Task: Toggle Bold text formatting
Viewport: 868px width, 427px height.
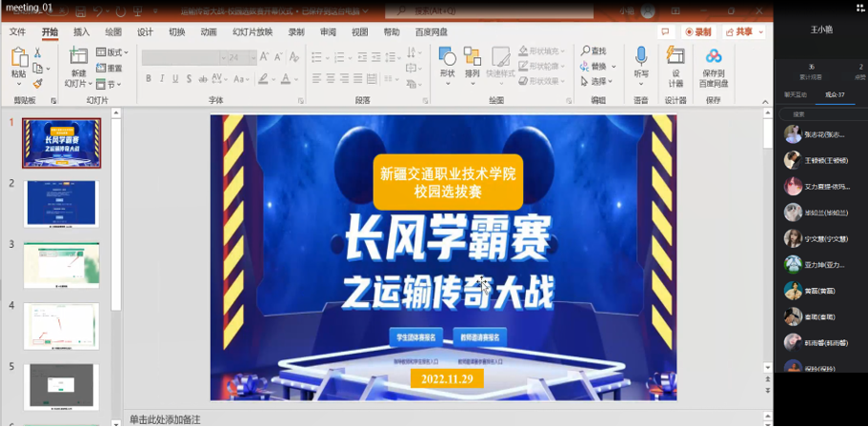Action: point(150,79)
